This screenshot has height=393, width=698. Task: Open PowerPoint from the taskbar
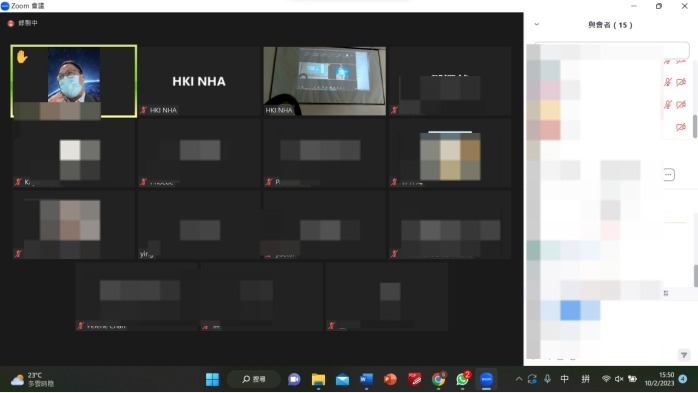[x=390, y=379]
